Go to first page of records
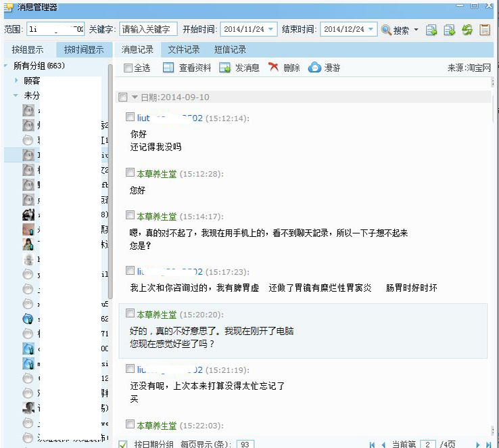 pyautogui.click(x=372, y=445)
